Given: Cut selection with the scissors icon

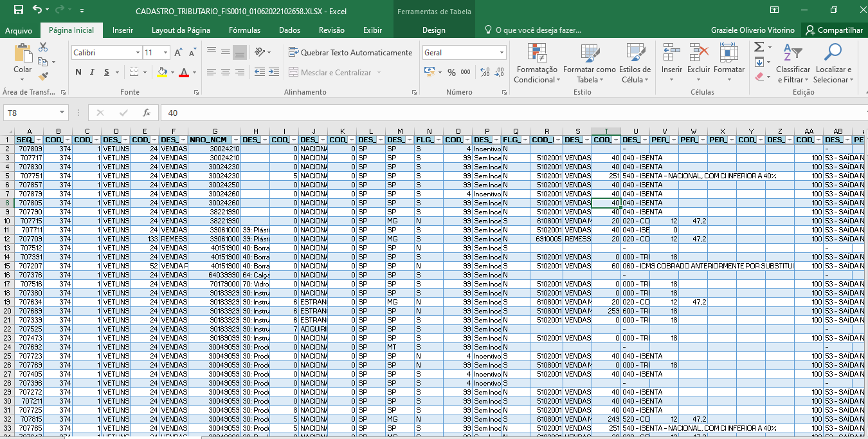Looking at the screenshot, I should (x=43, y=47).
